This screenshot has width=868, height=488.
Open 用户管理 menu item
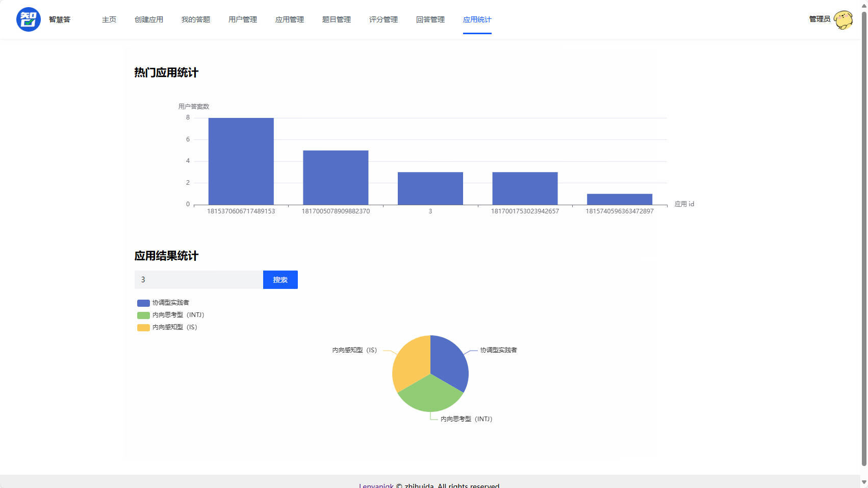(243, 19)
